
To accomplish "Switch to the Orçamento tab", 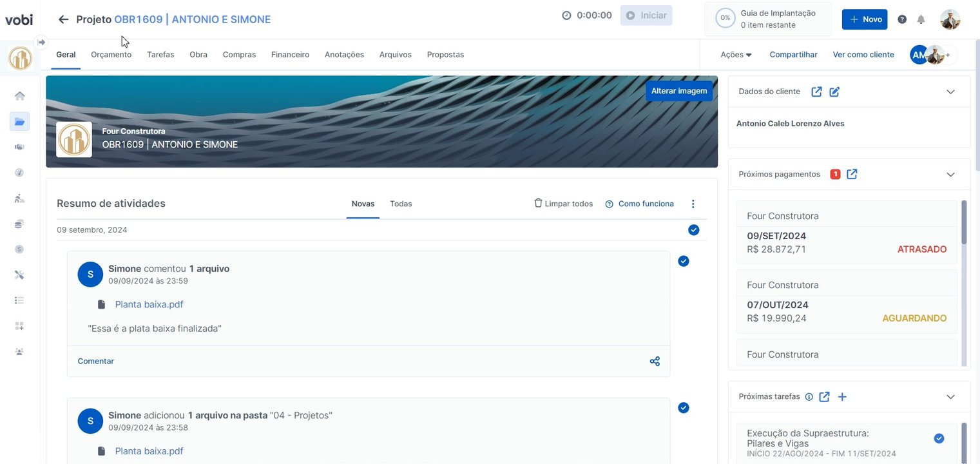I will [111, 55].
